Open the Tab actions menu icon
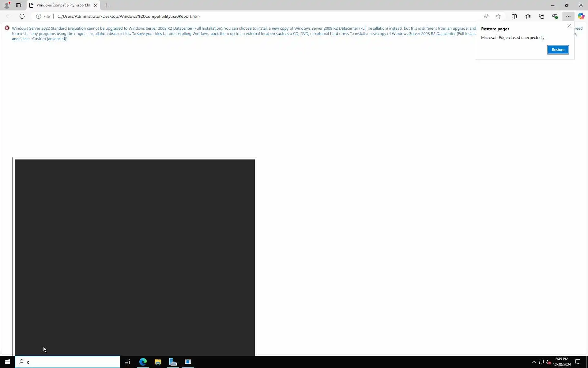Viewport: 588px width, 368px height. tap(18, 5)
